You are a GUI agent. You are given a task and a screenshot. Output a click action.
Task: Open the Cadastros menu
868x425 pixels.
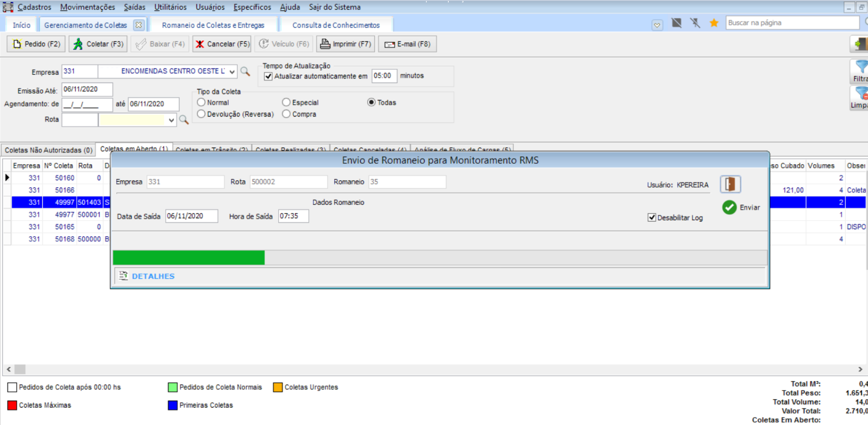point(34,7)
